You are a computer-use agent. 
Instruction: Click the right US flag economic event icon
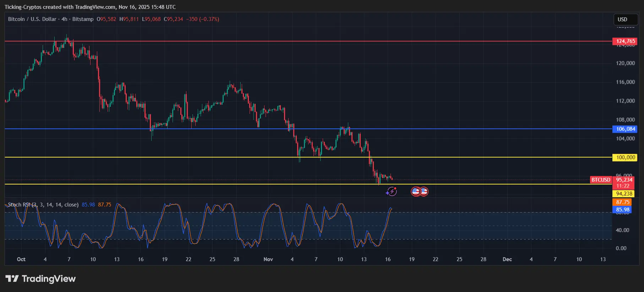coord(424,192)
